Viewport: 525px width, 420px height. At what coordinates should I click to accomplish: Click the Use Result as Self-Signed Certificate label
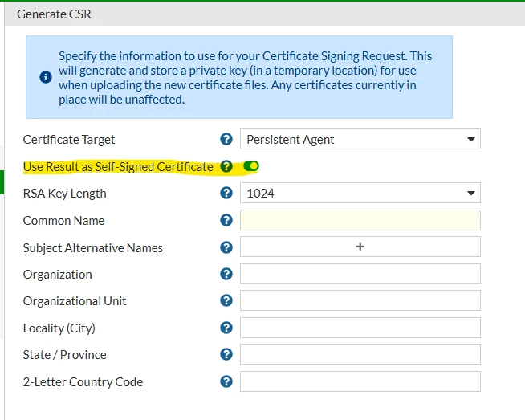click(118, 167)
